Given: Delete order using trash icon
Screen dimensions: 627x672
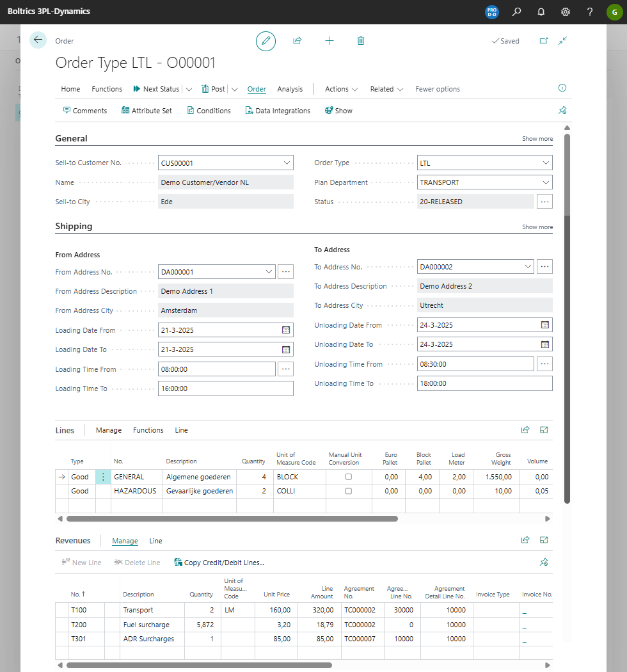Looking at the screenshot, I should [x=361, y=41].
